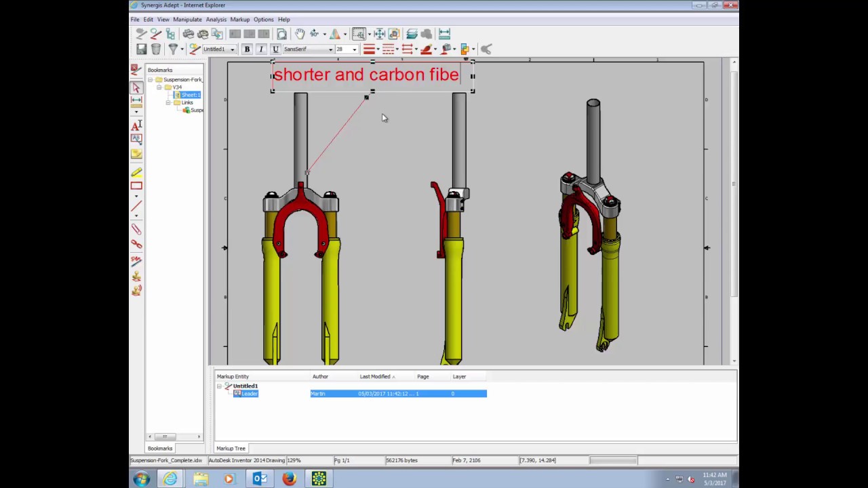Collapse the Links folder node
868x488 pixels.
(x=168, y=102)
